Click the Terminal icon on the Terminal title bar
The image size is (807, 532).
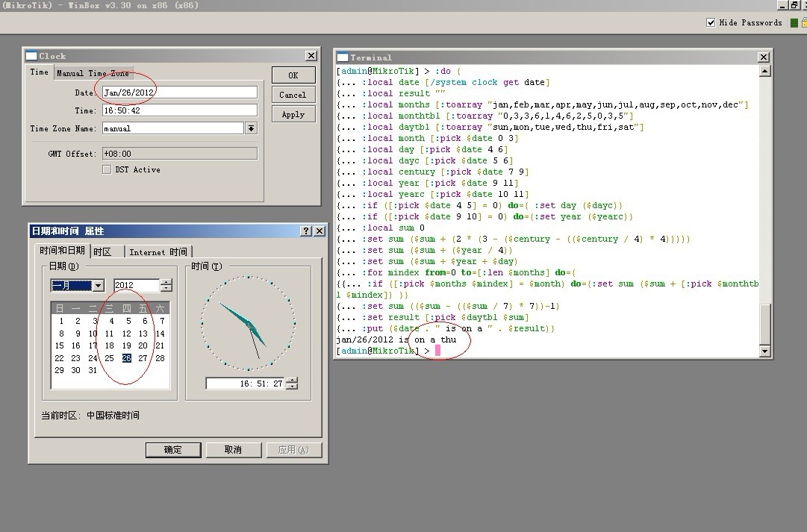342,57
